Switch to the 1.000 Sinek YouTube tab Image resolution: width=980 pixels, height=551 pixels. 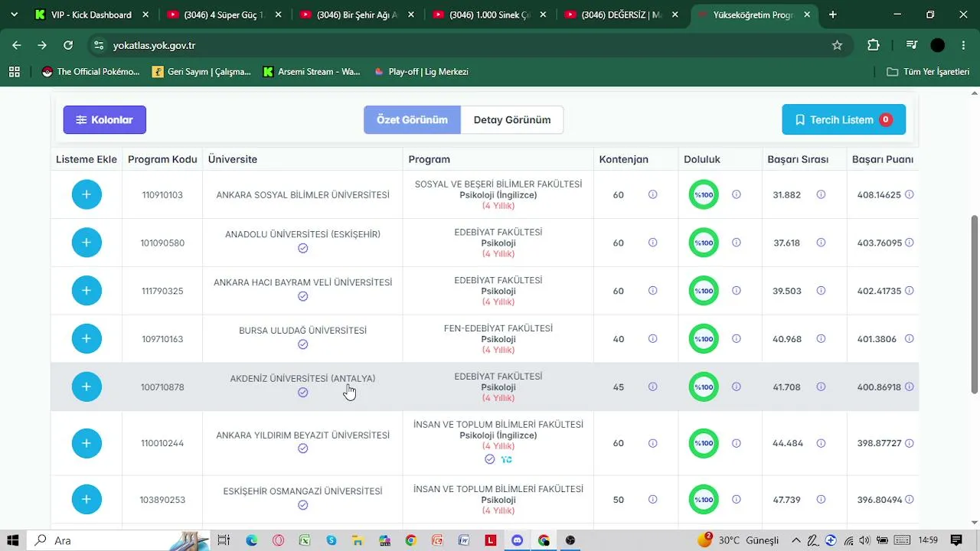[x=490, y=15]
